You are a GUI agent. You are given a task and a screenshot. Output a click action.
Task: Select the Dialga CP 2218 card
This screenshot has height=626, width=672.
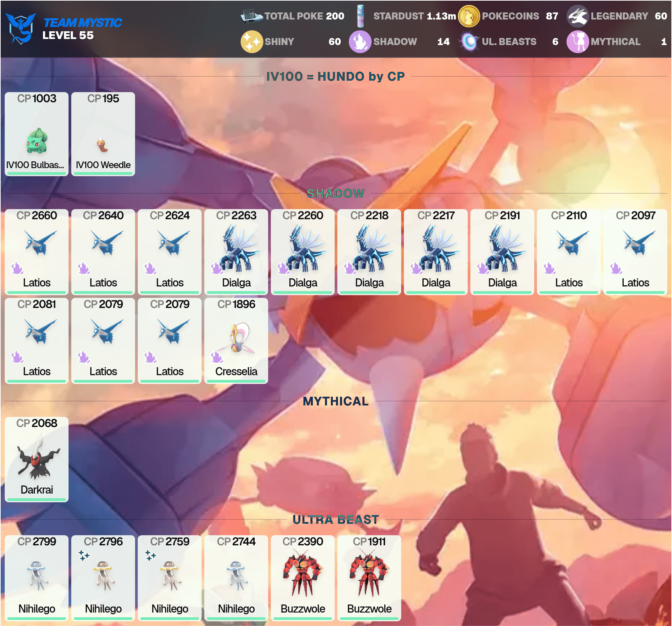pos(369,252)
